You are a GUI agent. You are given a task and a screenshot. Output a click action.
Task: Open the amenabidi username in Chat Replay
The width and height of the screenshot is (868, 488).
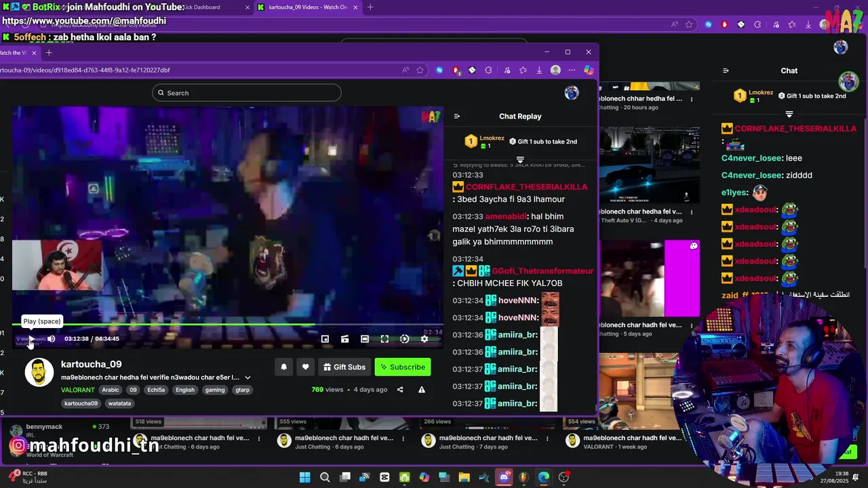[506, 216]
